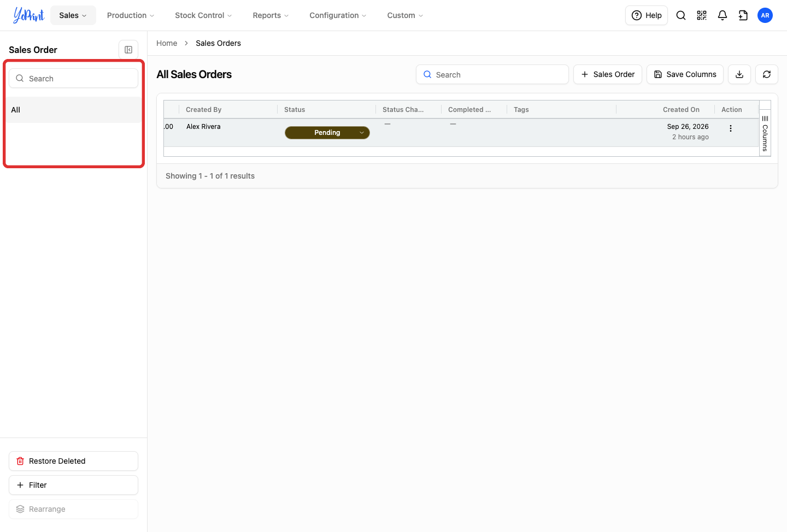Click the Rearrange button

tap(73, 509)
